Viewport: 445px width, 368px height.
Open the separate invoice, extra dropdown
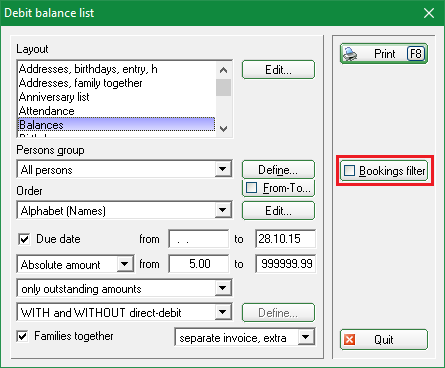[306, 337]
